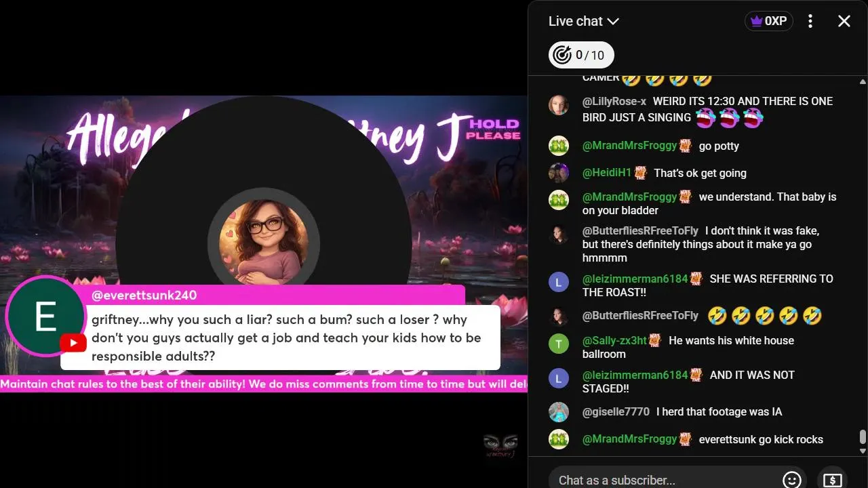868x488 pixels.
Task: Open the Super Chat dollar icon
Action: pyautogui.click(x=832, y=480)
